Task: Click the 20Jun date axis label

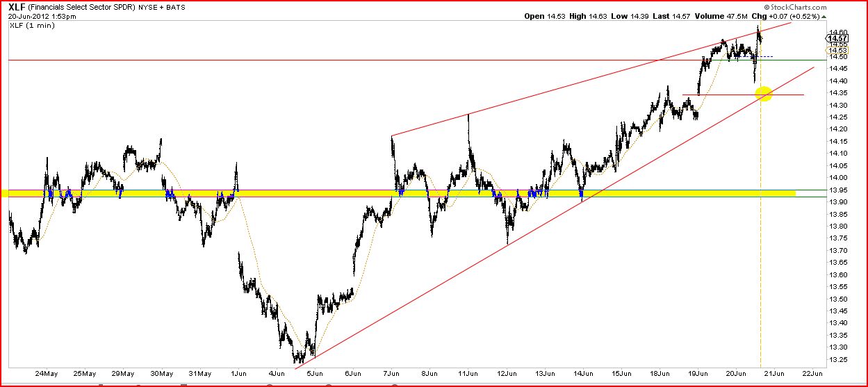Action: [x=737, y=372]
